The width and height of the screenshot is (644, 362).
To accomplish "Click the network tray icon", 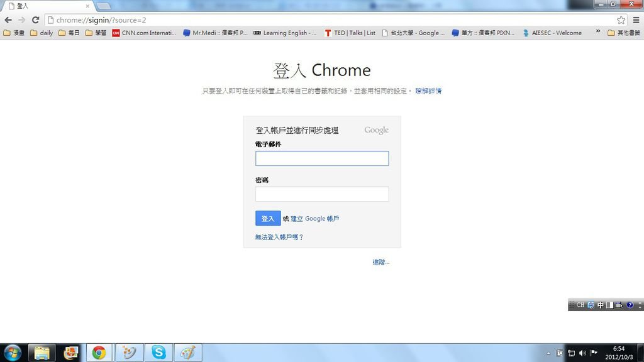I will click(x=571, y=353).
